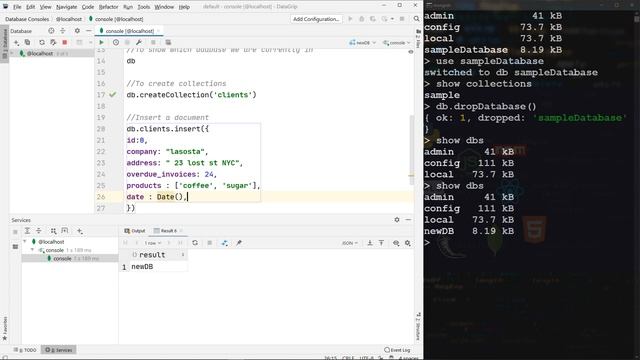Pin the Result tab with pin icon
The height and width of the screenshot is (360, 640).
(239, 243)
